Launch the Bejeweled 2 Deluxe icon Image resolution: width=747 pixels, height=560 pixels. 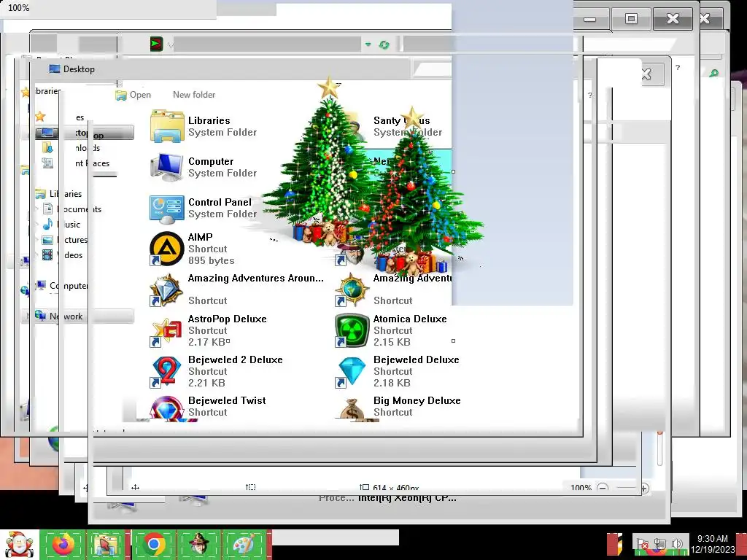(167, 371)
